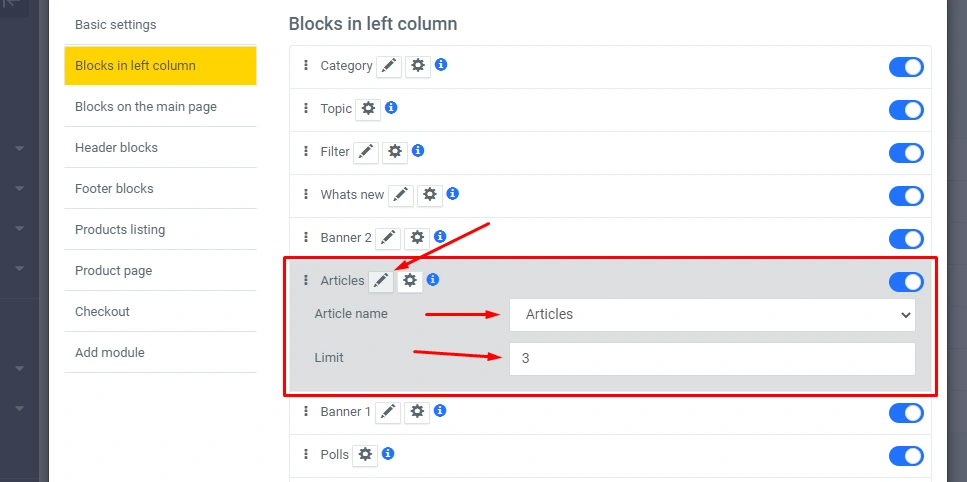Viewport: 967px width, 482px height.
Task: Switch off the Polls block
Action: 906,456
